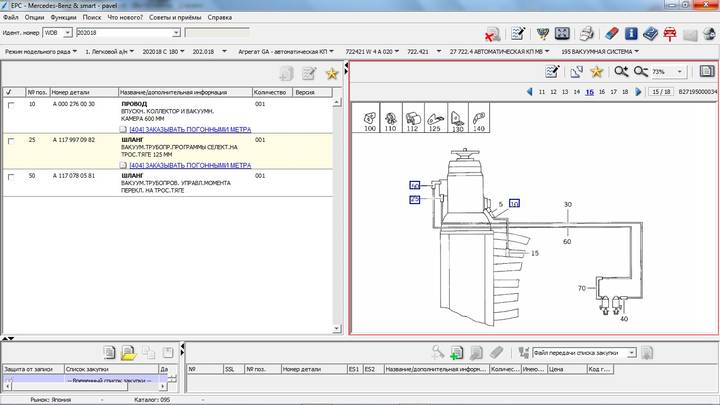Go to next picture with right blue arrow
This screenshot has height=405, width=720.
(638, 92)
